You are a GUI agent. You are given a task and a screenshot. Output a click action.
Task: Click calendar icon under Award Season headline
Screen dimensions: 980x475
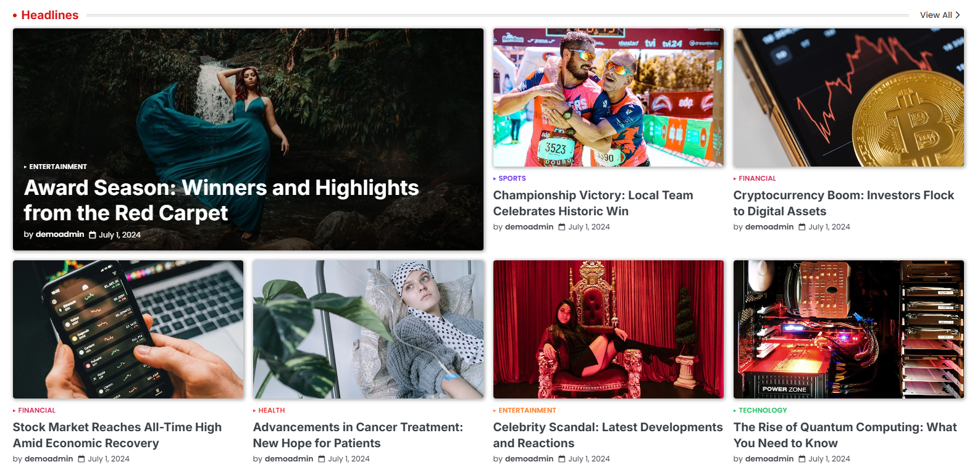(93, 235)
